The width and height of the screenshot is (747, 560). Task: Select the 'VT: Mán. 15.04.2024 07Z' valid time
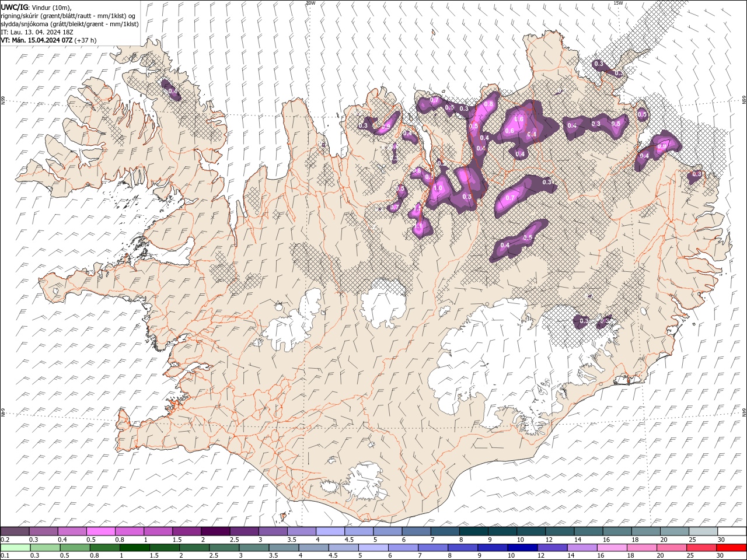37,40
